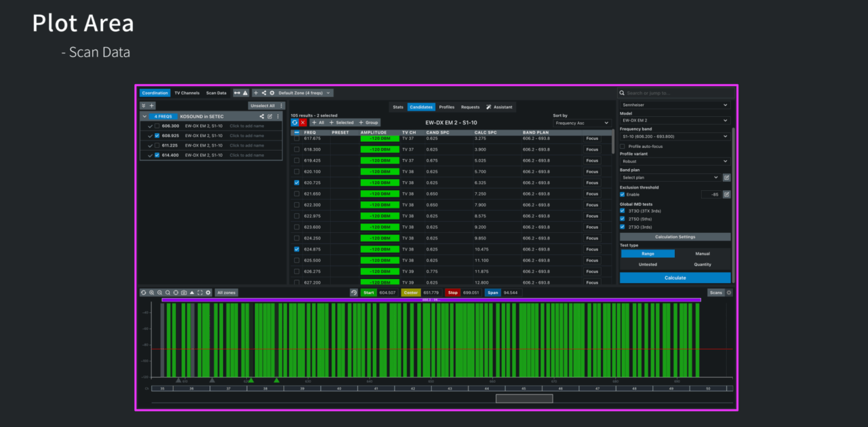Click the warning triangle icon in top toolbar

pyautogui.click(x=245, y=93)
